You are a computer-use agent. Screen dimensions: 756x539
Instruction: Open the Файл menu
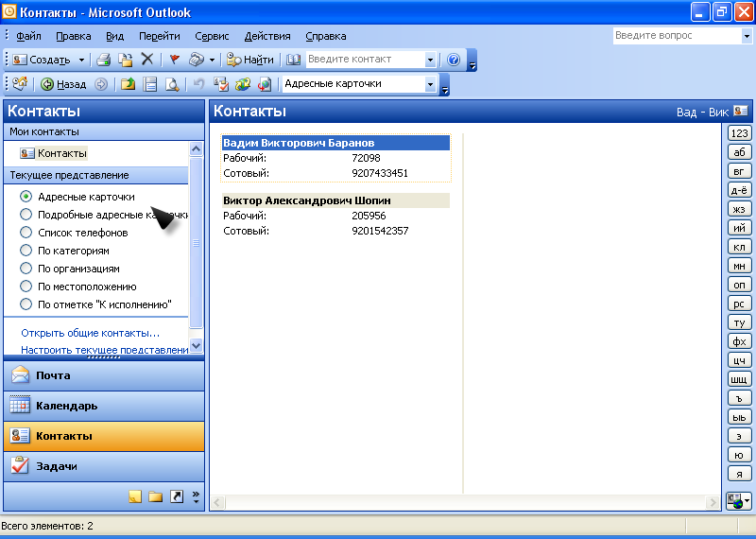click(28, 36)
